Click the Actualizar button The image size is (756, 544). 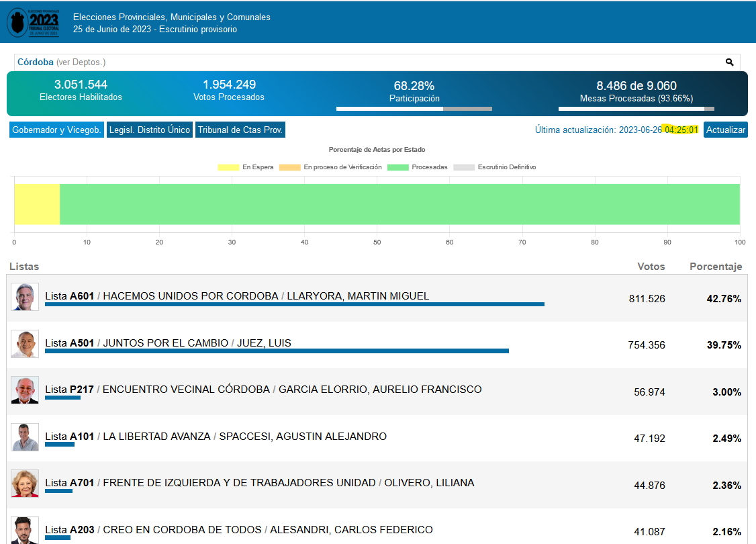click(725, 130)
